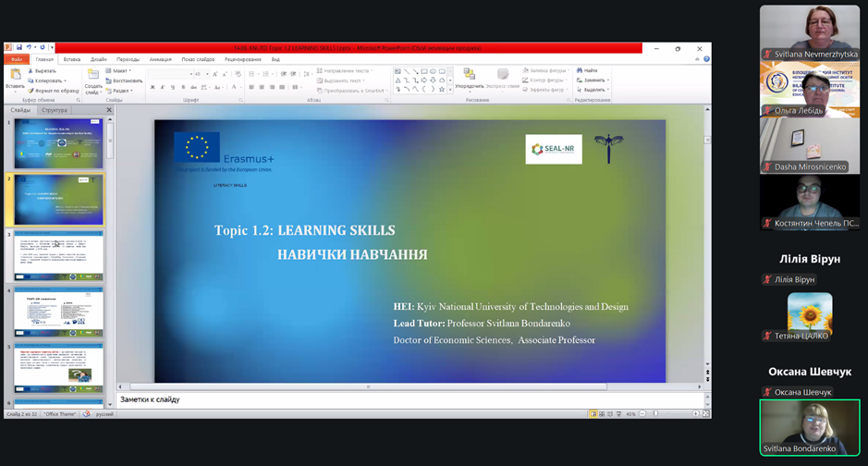Viewport: 868px width, 466px height.
Task: Switch to the Структура outline tab
Action: 54,110
